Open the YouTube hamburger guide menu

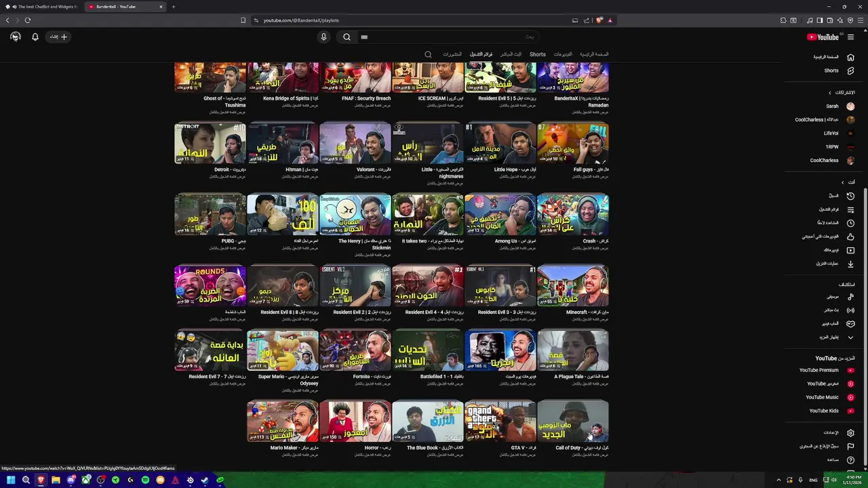tap(850, 37)
